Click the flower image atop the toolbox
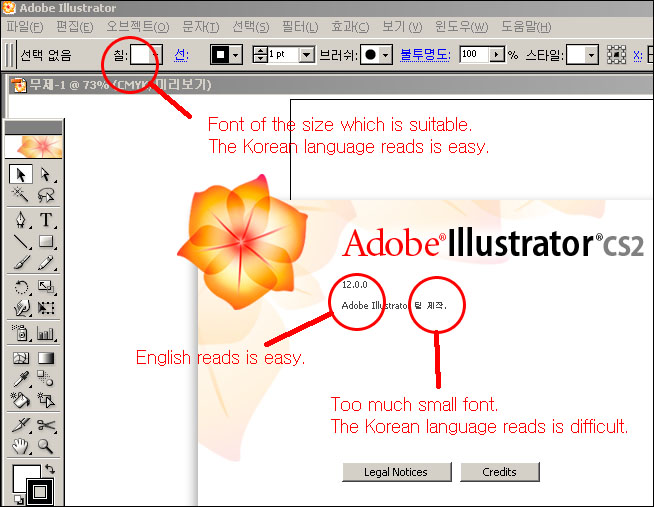 click(34, 146)
